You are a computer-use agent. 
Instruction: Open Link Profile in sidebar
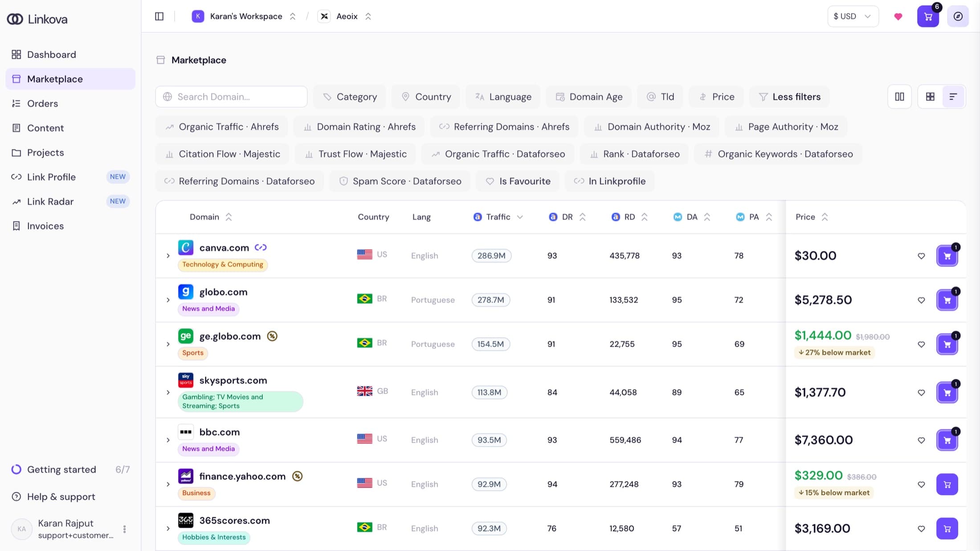(x=70, y=177)
